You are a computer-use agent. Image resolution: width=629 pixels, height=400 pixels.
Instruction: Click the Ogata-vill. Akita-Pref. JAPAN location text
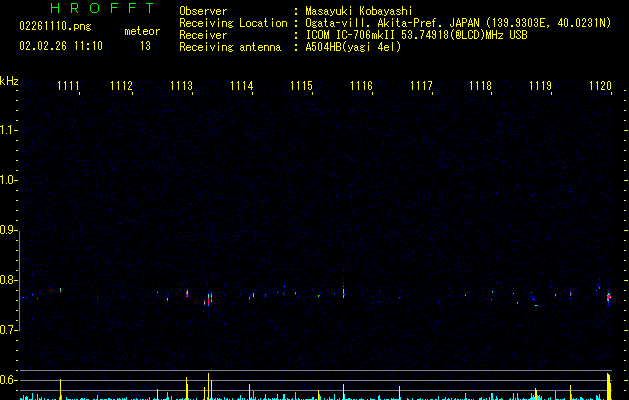[458, 23]
